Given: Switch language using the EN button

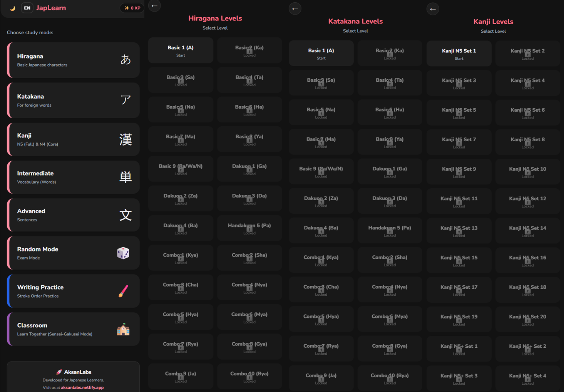Looking at the screenshot, I should pyautogui.click(x=27, y=8).
